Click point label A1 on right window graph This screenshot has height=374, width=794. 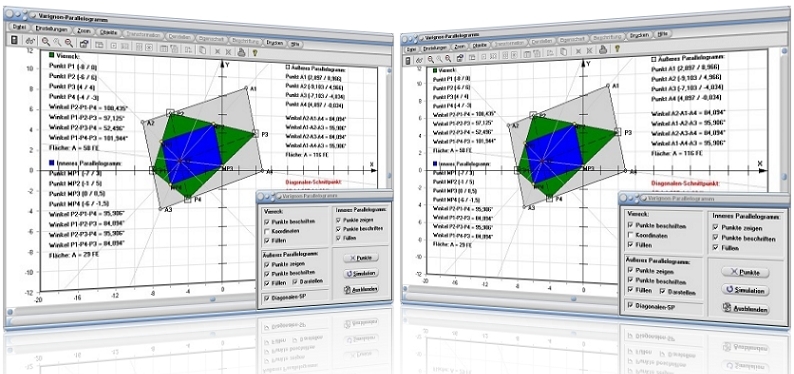click(x=616, y=86)
